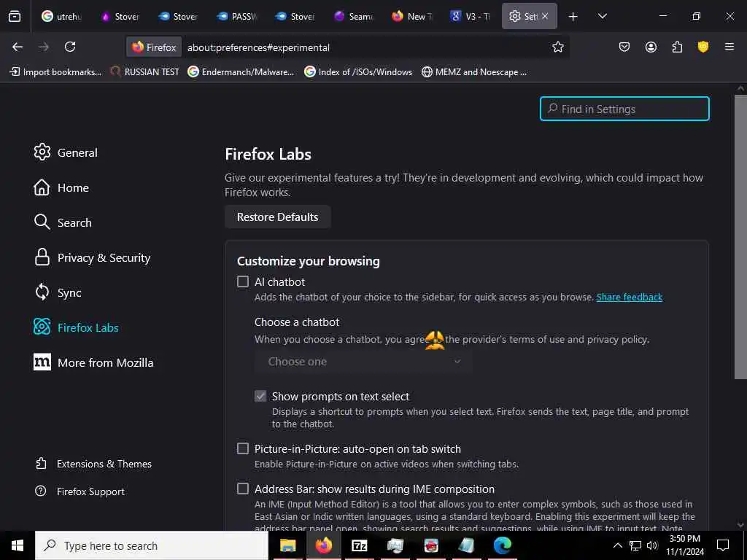The image size is (747, 560).
Task: Switch to the utrehu tab
Action: 61,16
